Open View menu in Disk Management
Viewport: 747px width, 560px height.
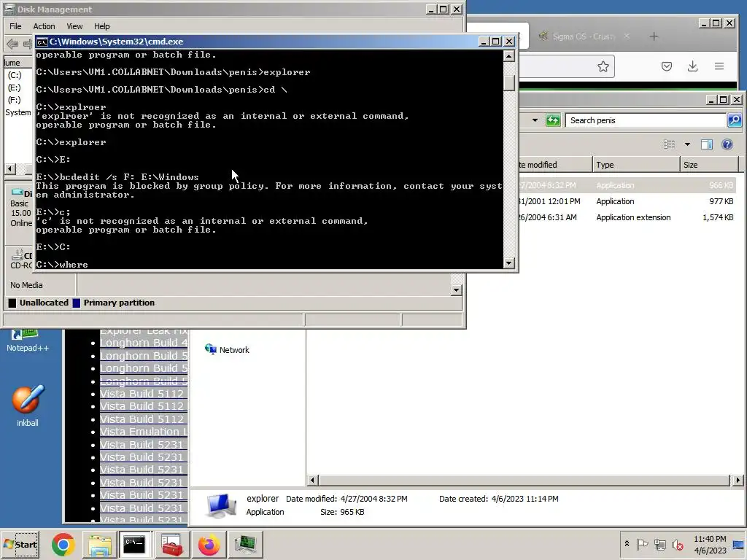(74, 26)
